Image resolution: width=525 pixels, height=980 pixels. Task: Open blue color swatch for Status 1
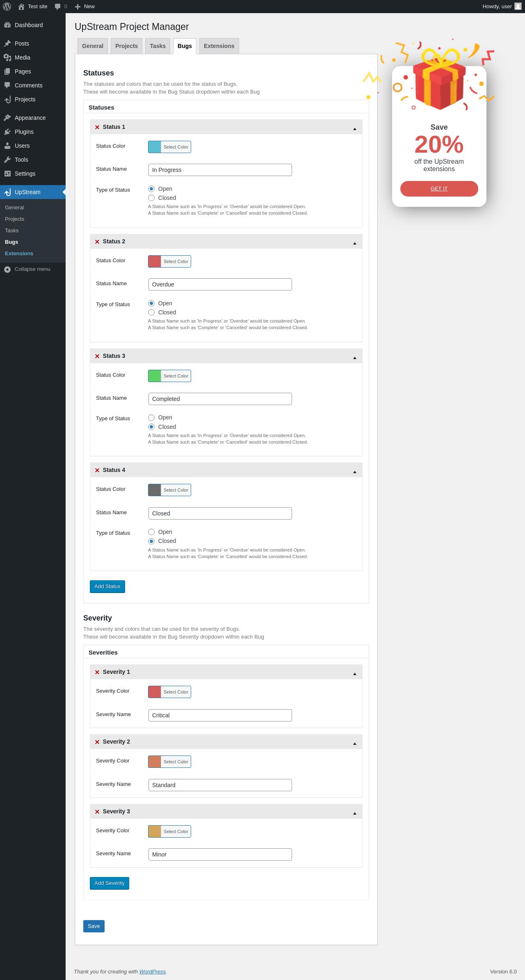(x=155, y=147)
